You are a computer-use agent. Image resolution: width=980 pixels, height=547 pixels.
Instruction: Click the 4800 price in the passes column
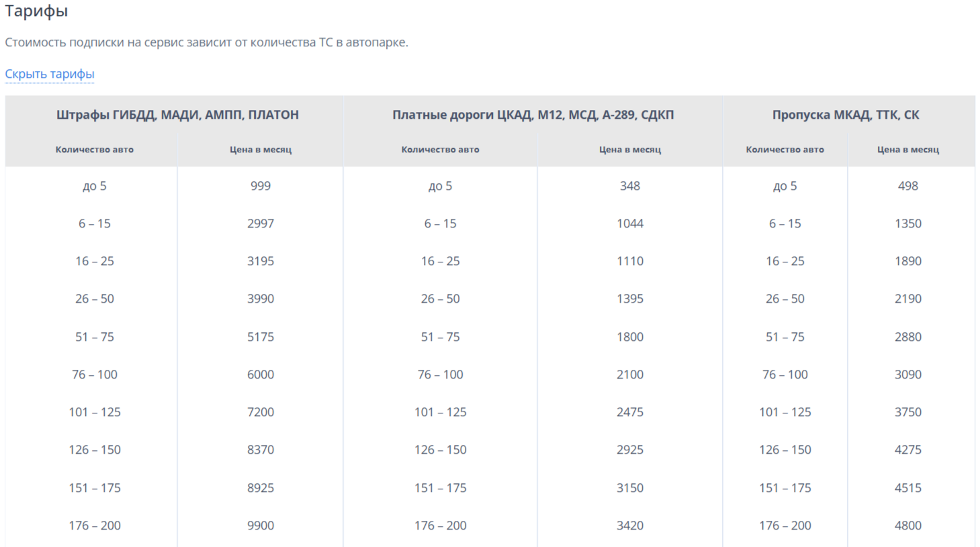click(908, 526)
